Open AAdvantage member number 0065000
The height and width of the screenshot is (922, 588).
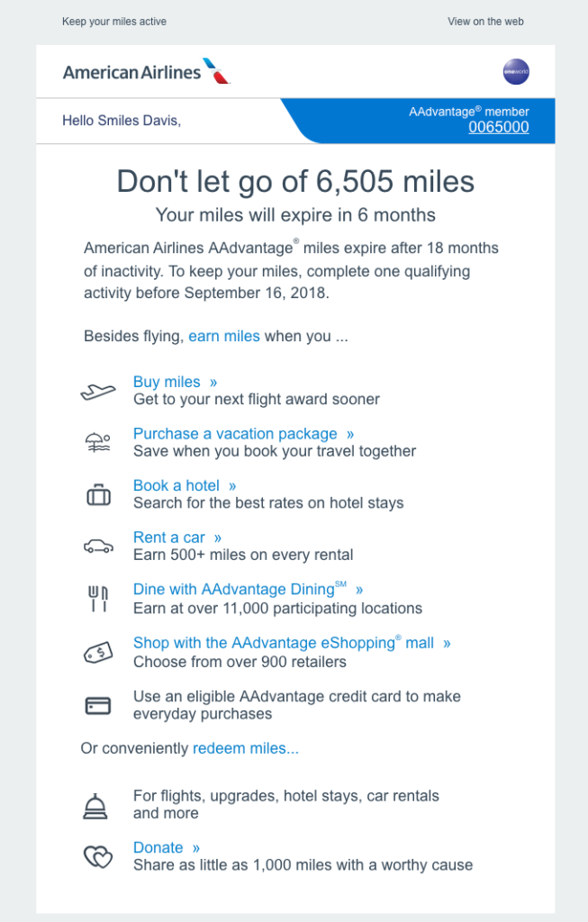498,128
